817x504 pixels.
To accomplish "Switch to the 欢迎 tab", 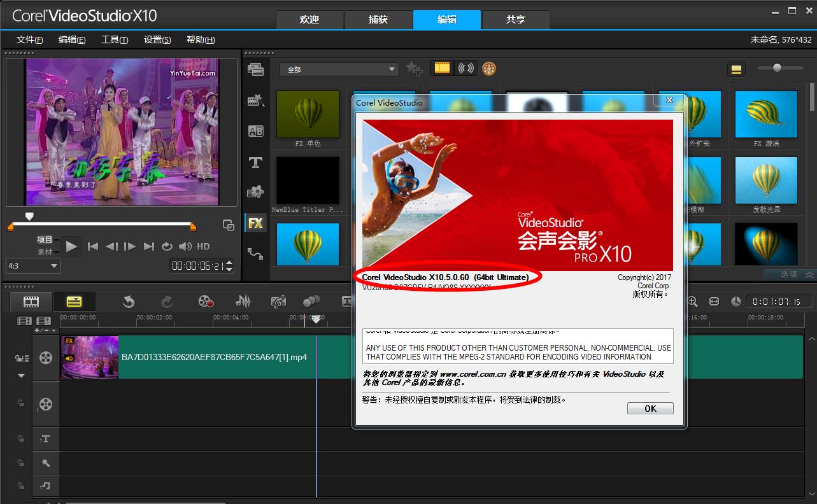I will (309, 20).
